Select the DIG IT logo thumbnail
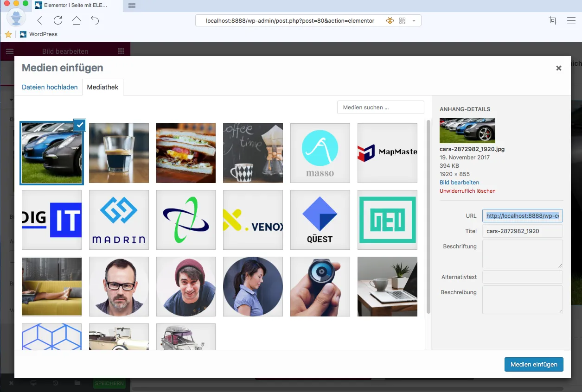This screenshot has height=392, width=582. coord(51,220)
